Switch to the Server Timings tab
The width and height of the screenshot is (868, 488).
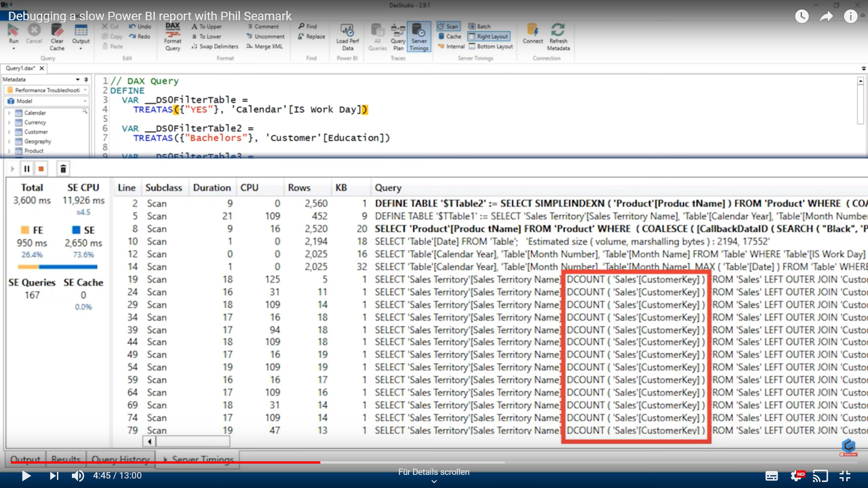[x=198, y=460]
